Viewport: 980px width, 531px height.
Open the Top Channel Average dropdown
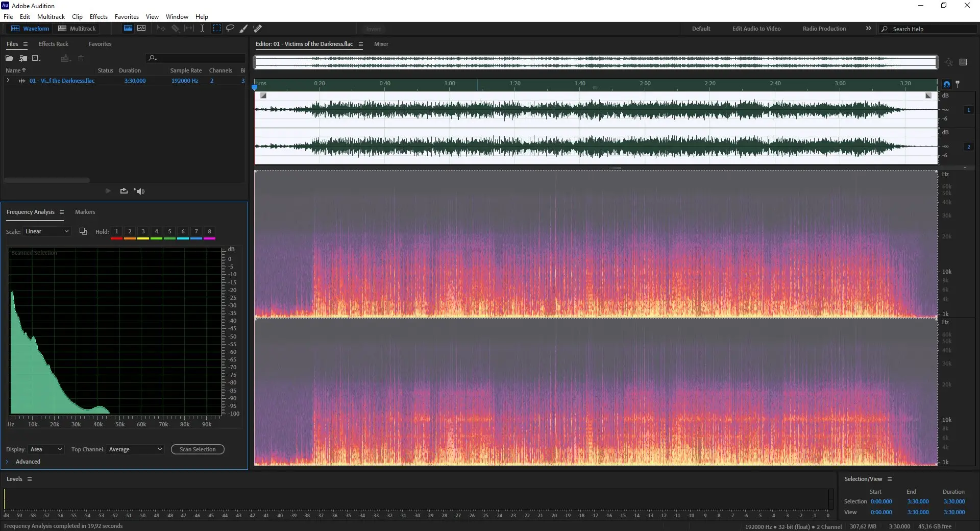click(x=135, y=449)
